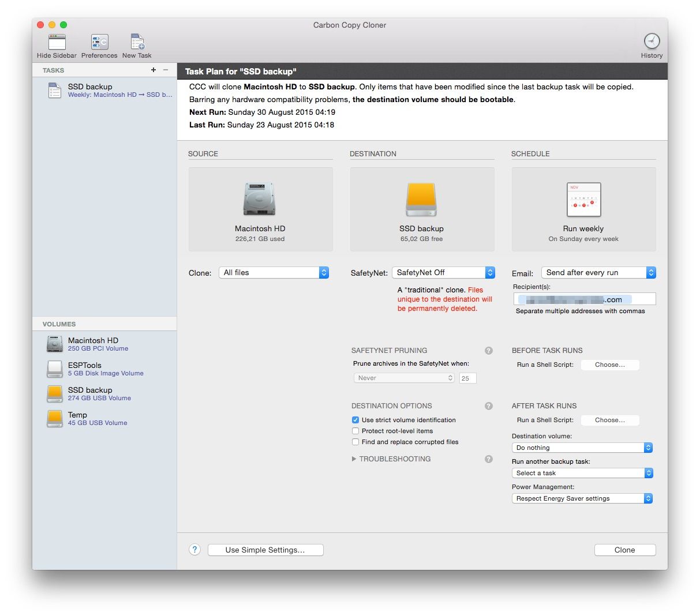
Task: Open the Clone All files dropdown
Action: click(274, 273)
